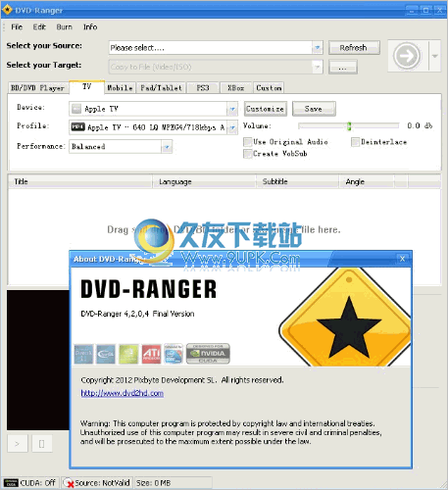
Task: Click the Volume slider handle
Action: pyautogui.click(x=349, y=126)
